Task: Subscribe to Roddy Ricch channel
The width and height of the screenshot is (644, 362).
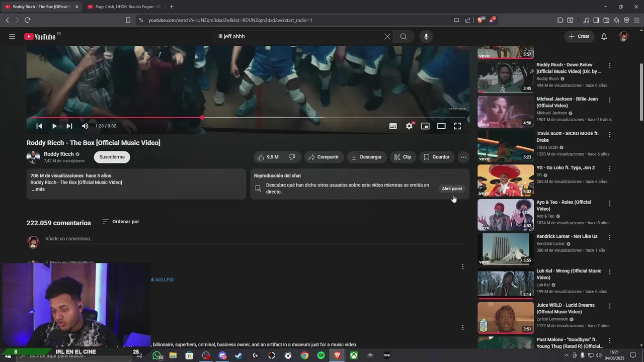Action: coord(112,157)
